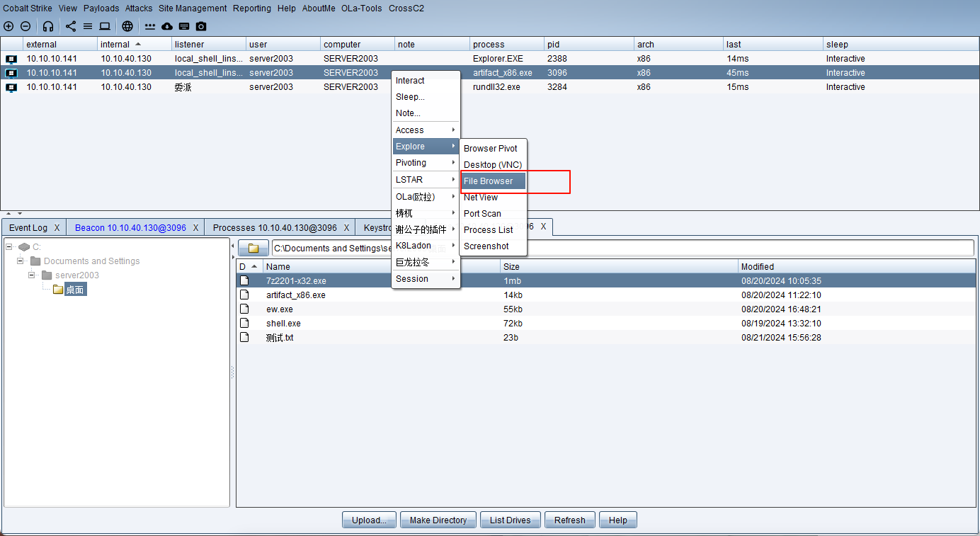Click the globe web icon in toolbar

tap(127, 26)
